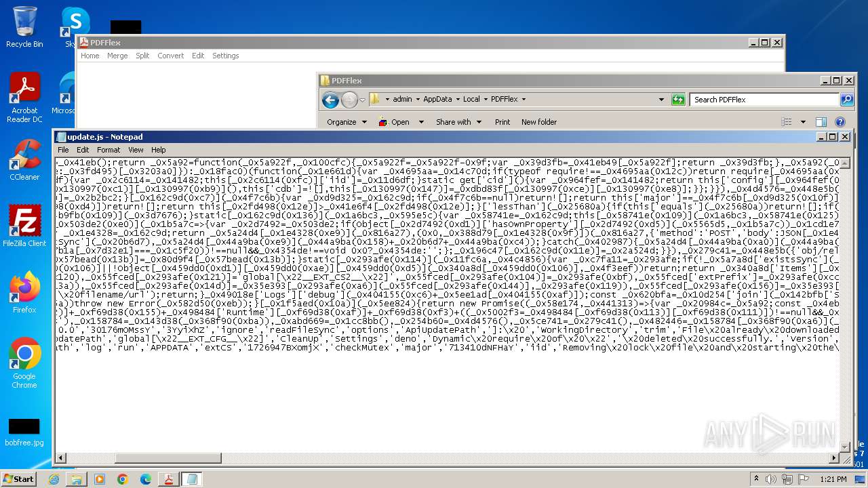Open Microsoft Edge from the taskbar
The image size is (868, 488).
[x=146, y=479]
